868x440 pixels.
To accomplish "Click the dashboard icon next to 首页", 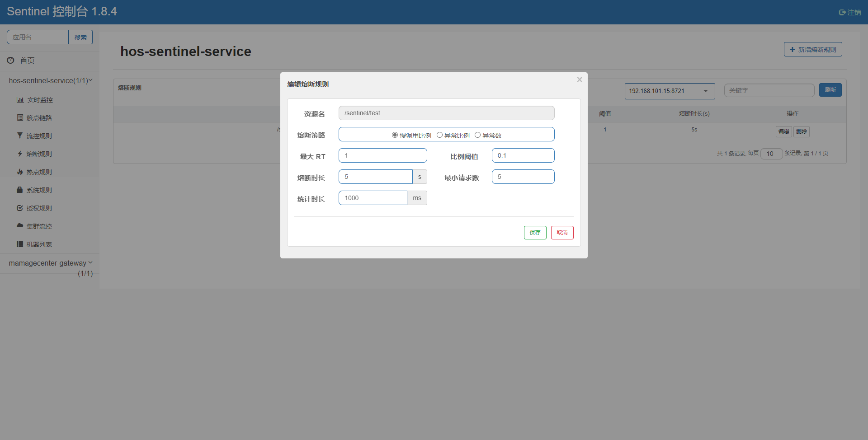I will click(10, 60).
